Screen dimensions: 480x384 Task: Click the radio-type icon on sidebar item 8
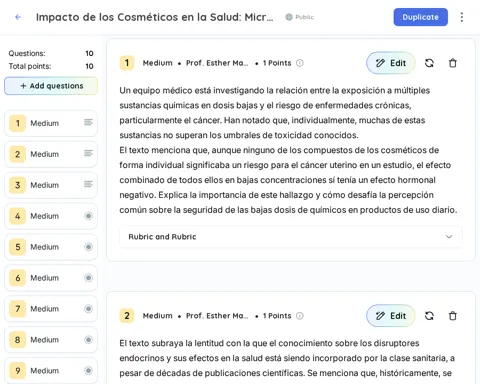88,340
